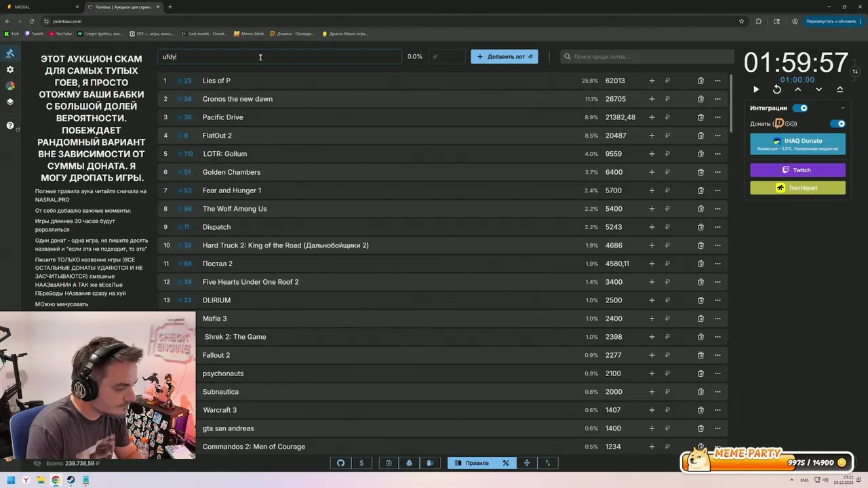Open the settings gear in sidebar
Viewport: 868px width, 488px height.
10,70
